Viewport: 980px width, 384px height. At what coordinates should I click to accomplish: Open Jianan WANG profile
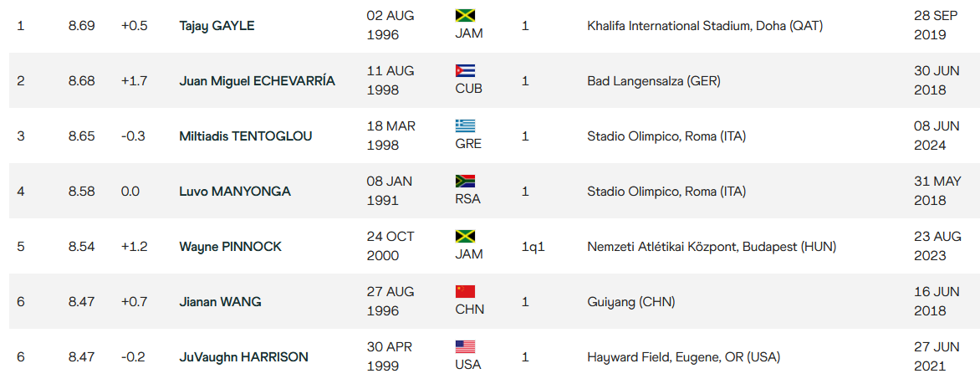220,302
